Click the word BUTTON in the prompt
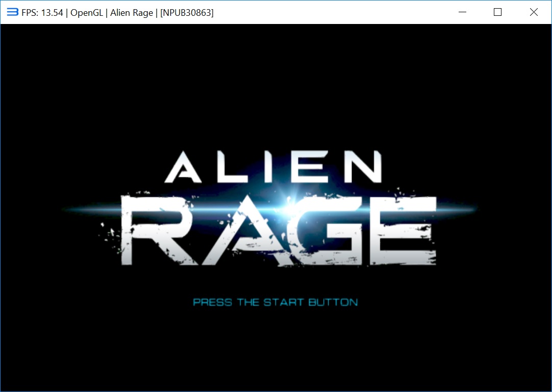This screenshot has width=552, height=392. [x=333, y=302]
